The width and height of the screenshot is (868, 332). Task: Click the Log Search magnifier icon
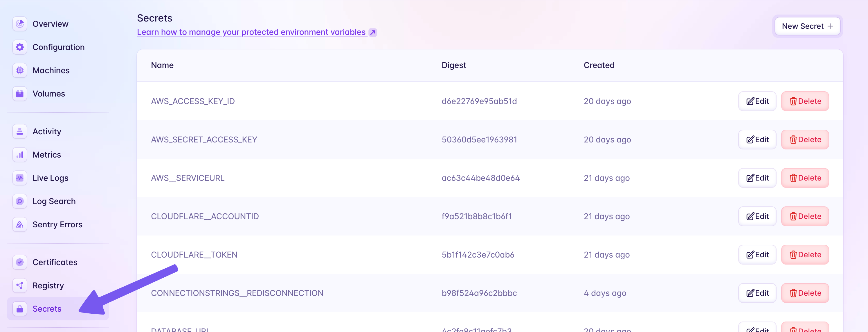click(x=20, y=201)
